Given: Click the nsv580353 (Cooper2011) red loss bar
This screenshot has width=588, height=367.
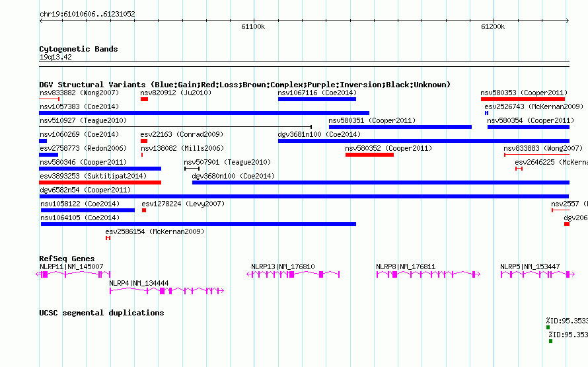Looking at the screenshot, I should click(523, 99).
